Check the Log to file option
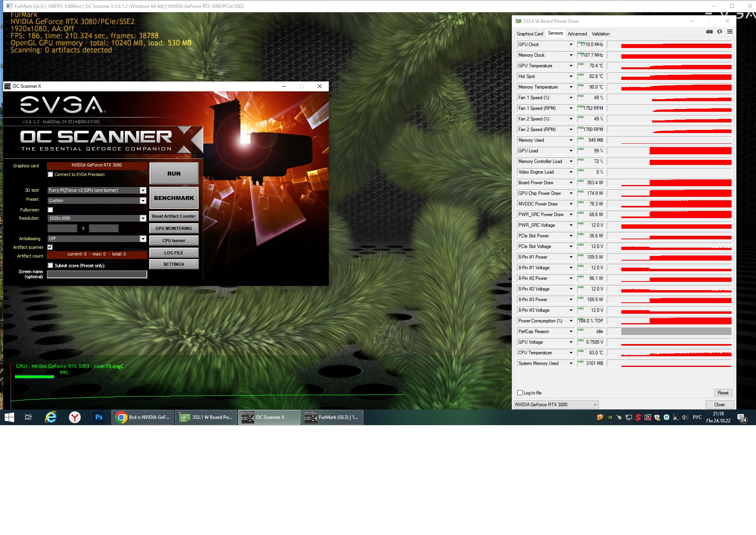The height and width of the screenshot is (535, 756). (520, 393)
